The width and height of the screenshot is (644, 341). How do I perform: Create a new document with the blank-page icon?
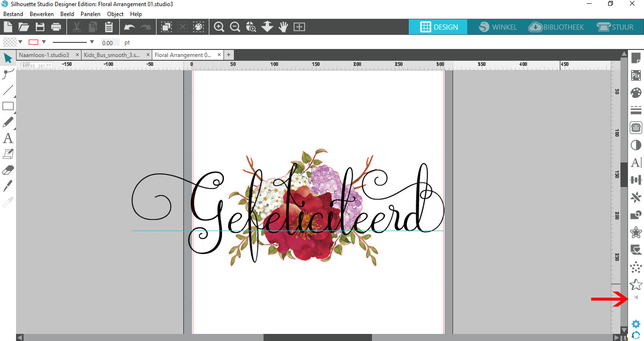point(8,27)
